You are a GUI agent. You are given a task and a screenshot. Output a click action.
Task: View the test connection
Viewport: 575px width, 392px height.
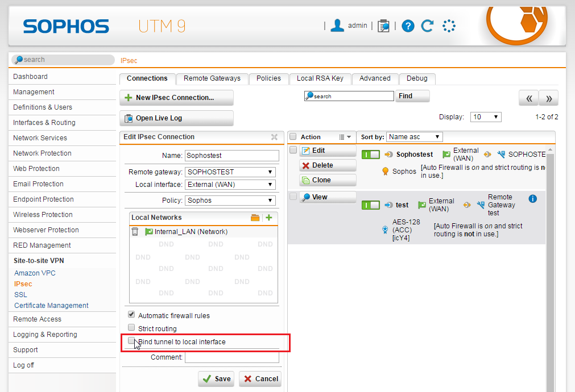pos(328,197)
